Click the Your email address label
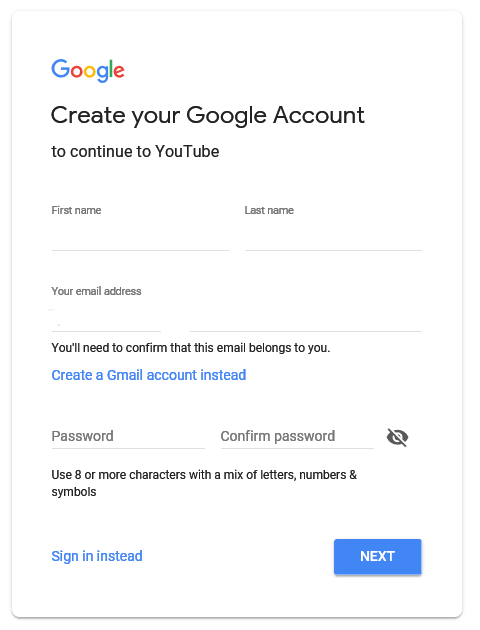This screenshot has height=630, width=480. pyautogui.click(x=96, y=291)
